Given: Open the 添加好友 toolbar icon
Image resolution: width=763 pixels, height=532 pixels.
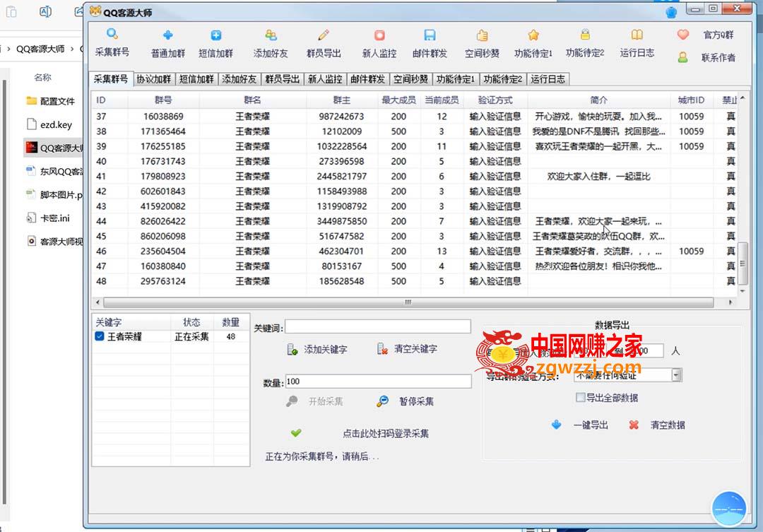Looking at the screenshot, I should [271, 35].
